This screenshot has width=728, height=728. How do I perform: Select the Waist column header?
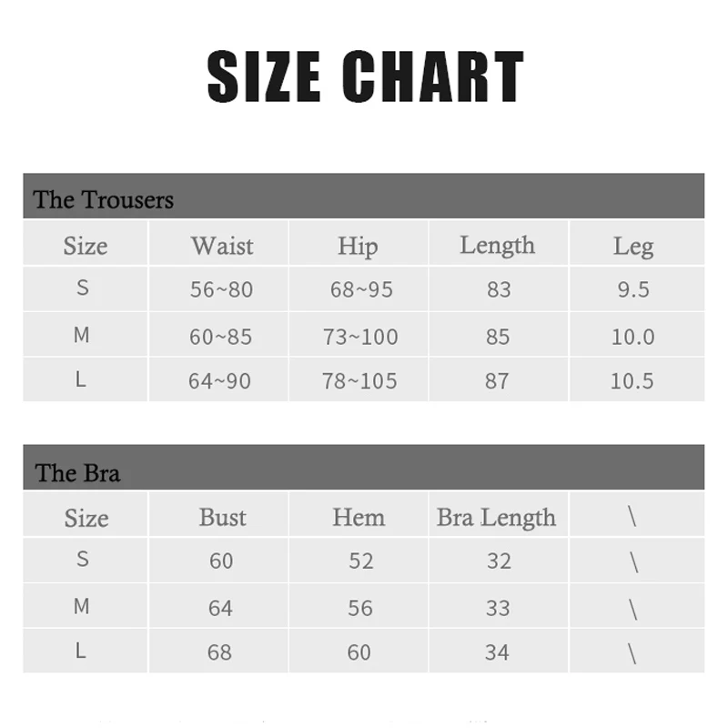(x=222, y=246)
